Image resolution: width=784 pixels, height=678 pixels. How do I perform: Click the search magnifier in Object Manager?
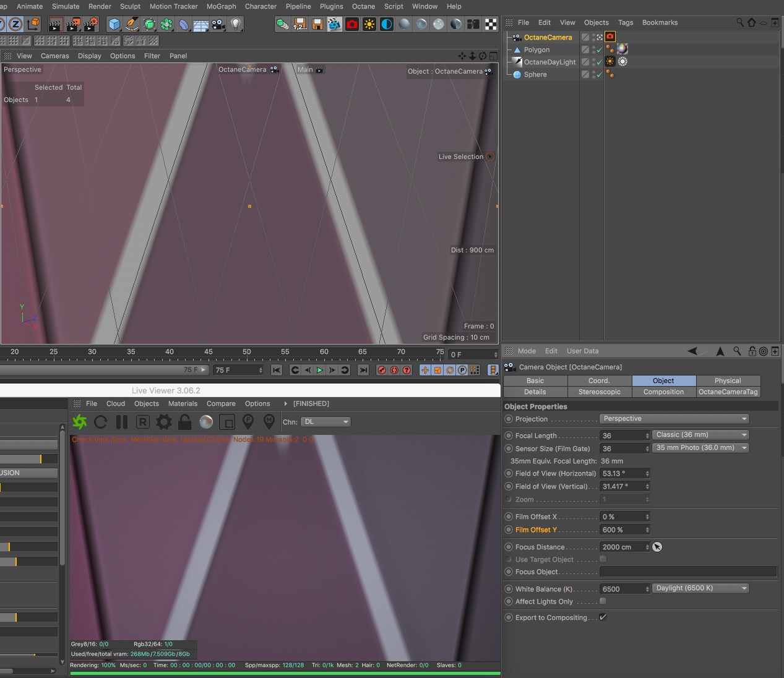click(x=740, y=22)
